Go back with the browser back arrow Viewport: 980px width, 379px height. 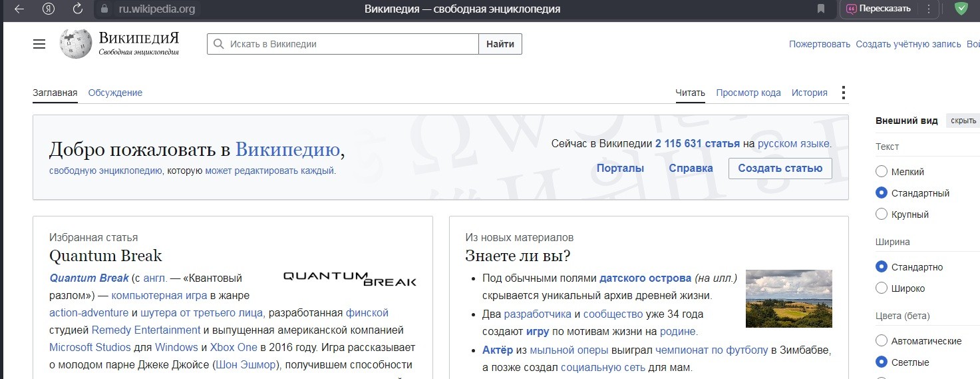point(19,9)
